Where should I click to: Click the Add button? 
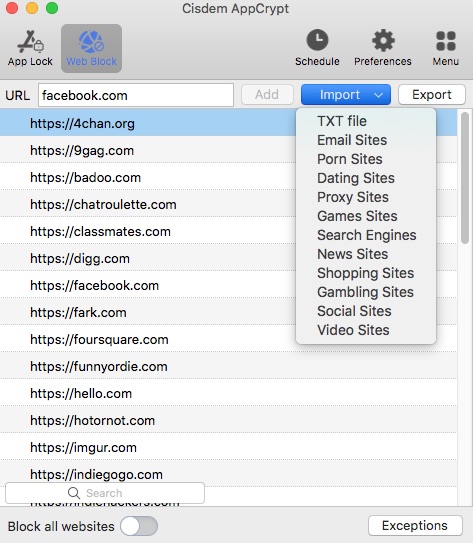tap(267, 95)
